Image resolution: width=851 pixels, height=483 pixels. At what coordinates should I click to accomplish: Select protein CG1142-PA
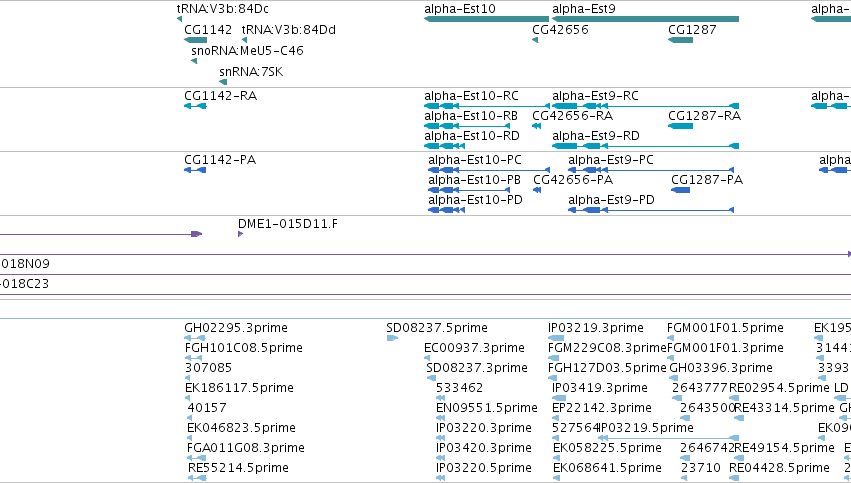coord(195,170)
